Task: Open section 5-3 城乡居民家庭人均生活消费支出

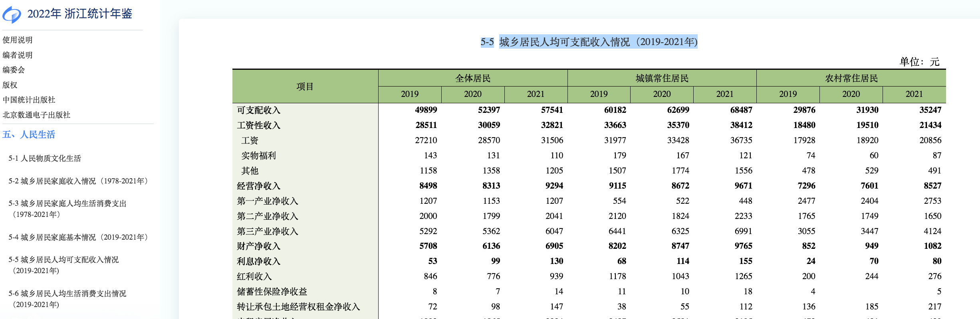Action: 67,209
